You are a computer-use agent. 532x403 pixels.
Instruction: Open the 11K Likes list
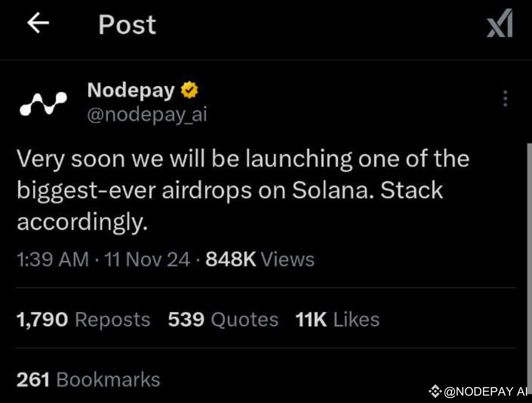[x=337, y=320]
